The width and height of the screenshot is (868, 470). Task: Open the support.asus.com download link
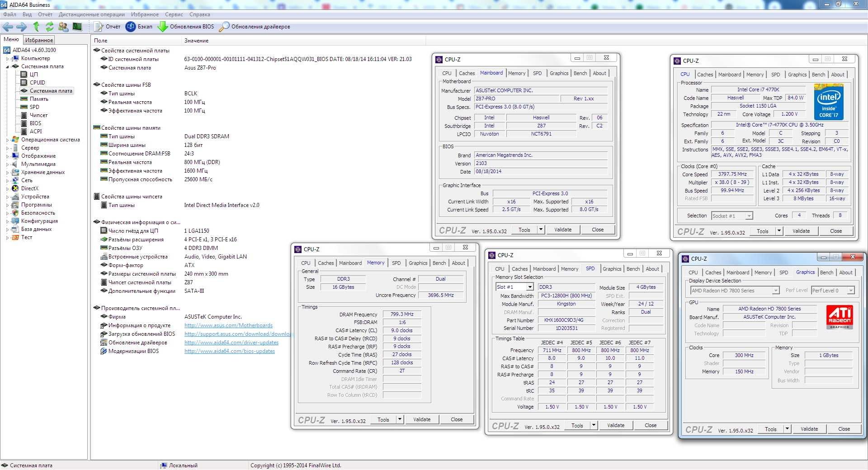238,334
